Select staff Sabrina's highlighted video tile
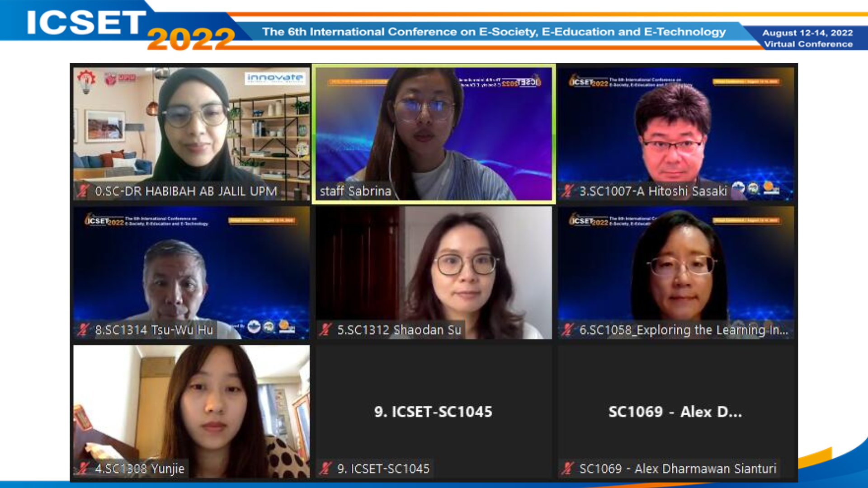868x488 pixels. pos(434,134)
